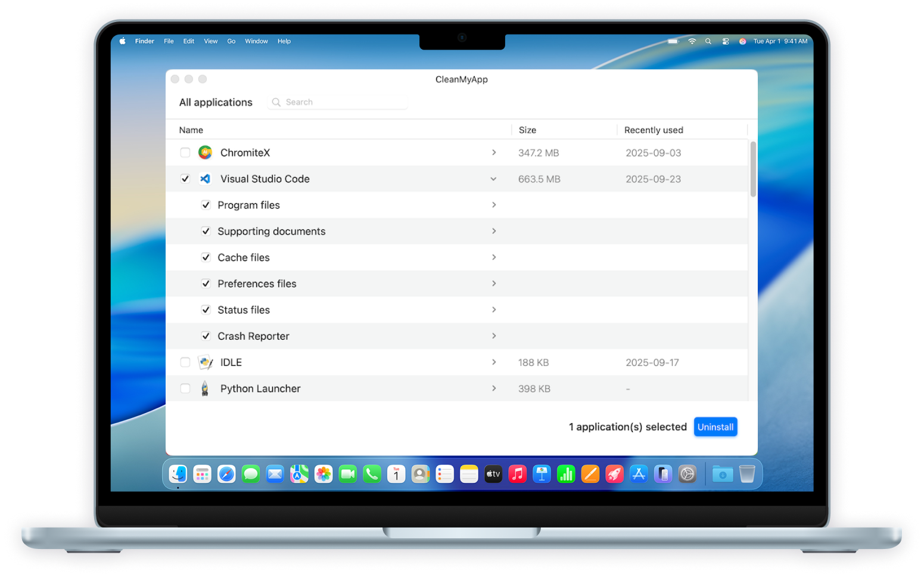Viewport: 924px width, 577px height.
Task: Open Safari from the dock
Action: pos(226,474)
